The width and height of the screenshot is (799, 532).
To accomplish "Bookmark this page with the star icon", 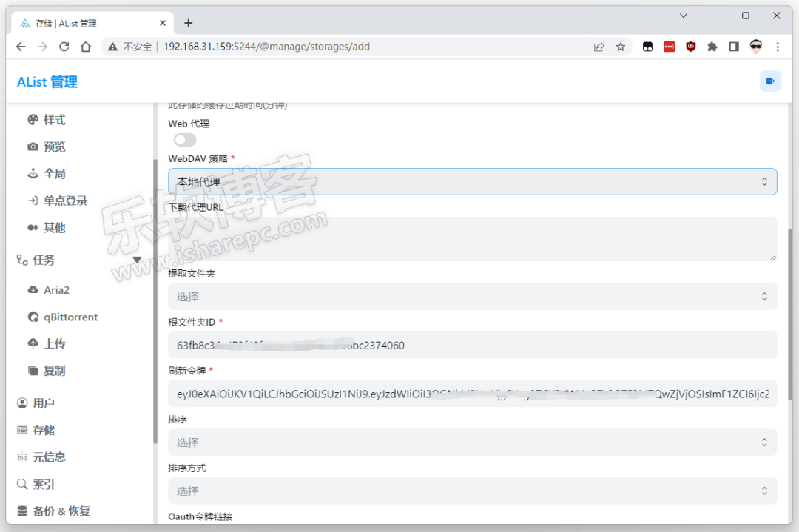I will click(621, 47).
